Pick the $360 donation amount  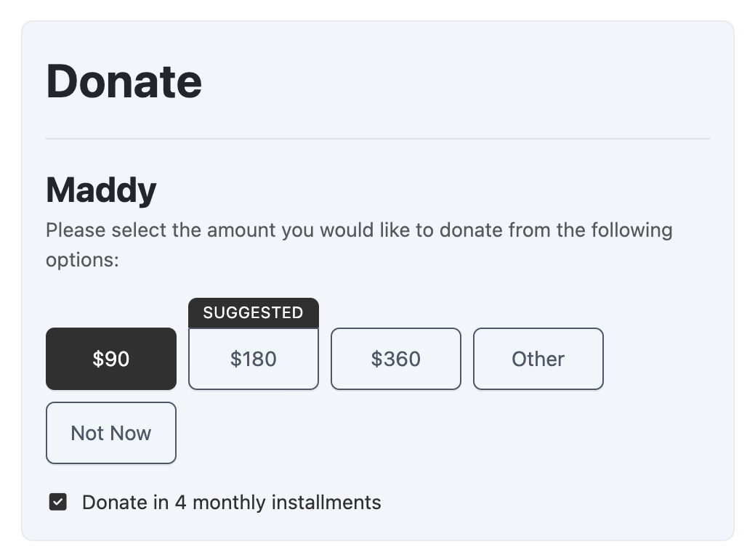(x=395, y=359)
